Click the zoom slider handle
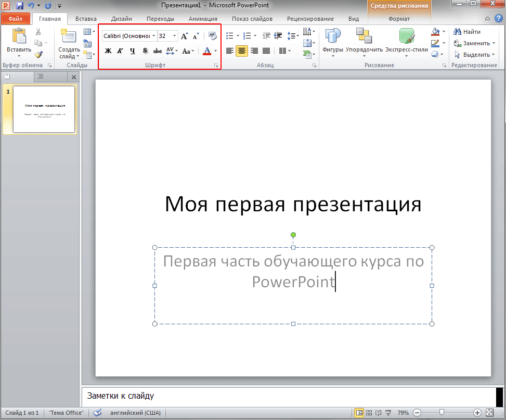This screenshot has height=420, width=506. tap(442, 412)
